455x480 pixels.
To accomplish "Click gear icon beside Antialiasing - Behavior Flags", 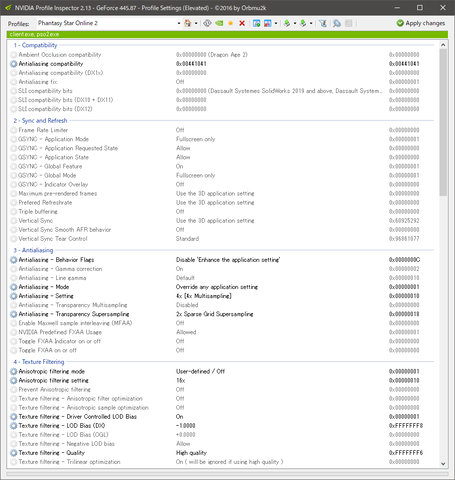I will click(x=13, y=260).
